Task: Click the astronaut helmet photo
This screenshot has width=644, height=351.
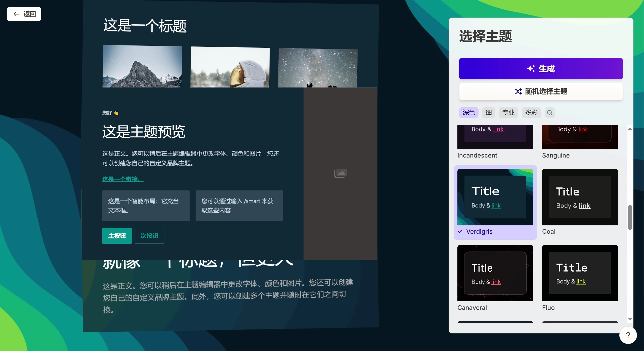Action: pyautogui.click(x=230, y=67)
